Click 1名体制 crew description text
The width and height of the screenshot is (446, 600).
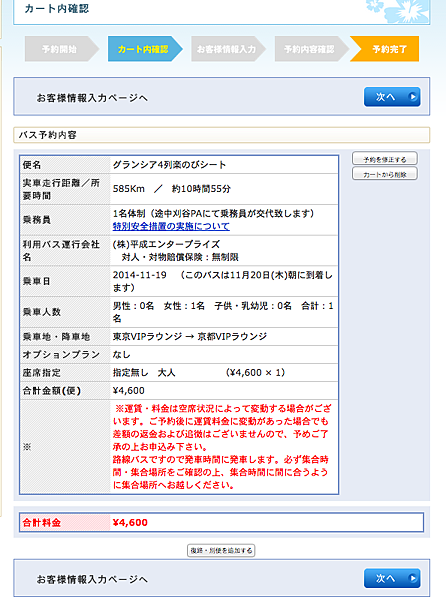[x=213, y=214]
